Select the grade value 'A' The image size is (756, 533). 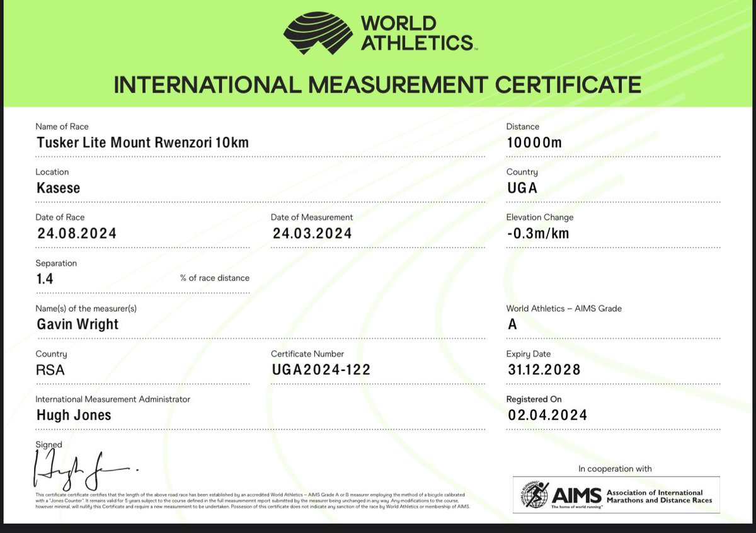click(x=512, y=324)
